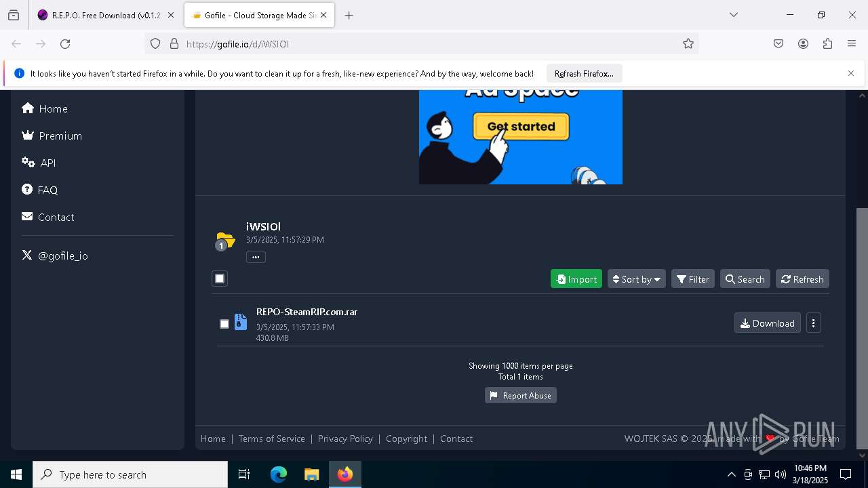
Task: Open the Terms of Service link
Action: coord(272,439)
